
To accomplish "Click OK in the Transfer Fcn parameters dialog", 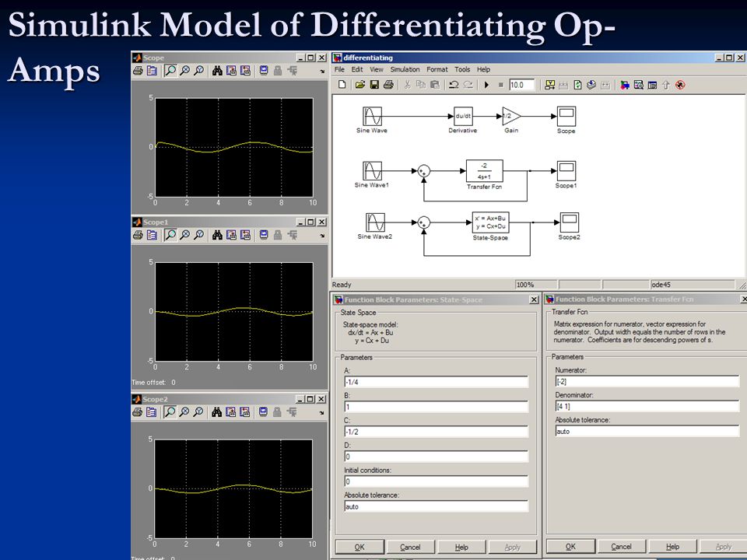I will coord(570,546).
